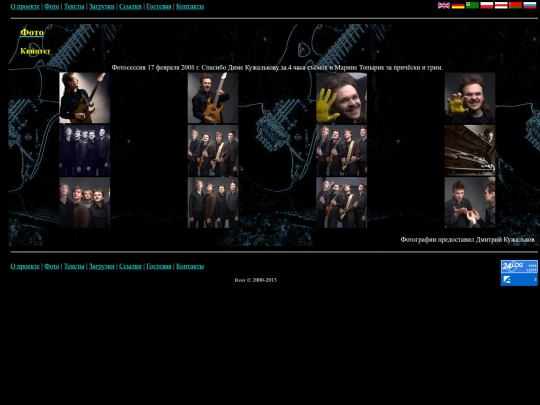Open photo of two men examining hands
This screenshot has height=405, width=540.
tap(470, 202)
